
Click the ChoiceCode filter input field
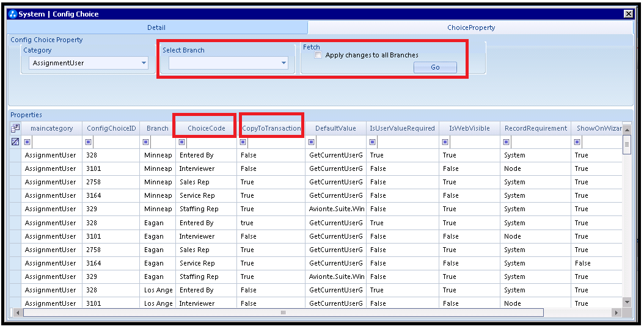(211, 142)
